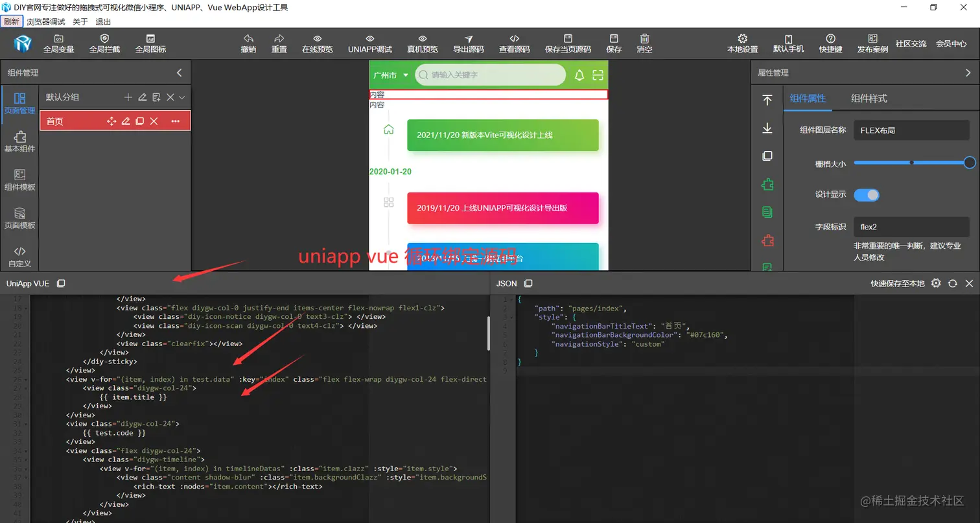This screenshot has width=980, height=523.
Task: Click the 2021/11/20 Vite timeline card
Action: (503, 135)
